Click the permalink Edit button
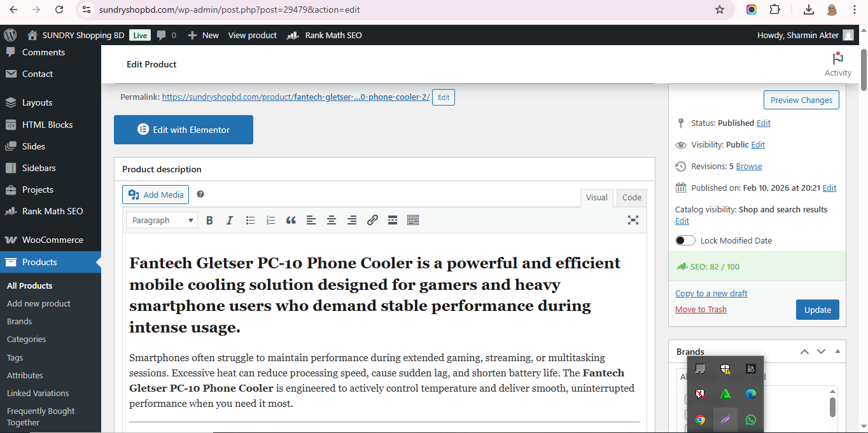This screenshot has width=868, height=433. (444, 97)
